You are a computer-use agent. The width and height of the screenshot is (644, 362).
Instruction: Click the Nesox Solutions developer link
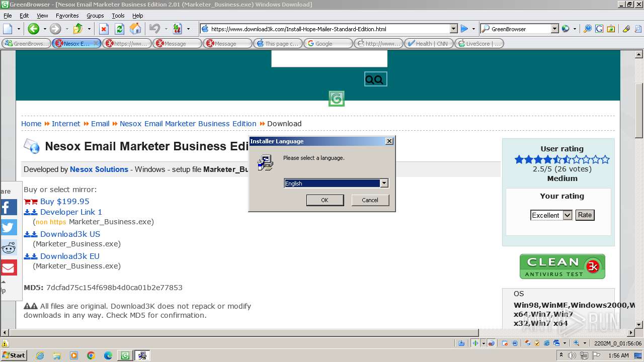tap(99, 169)
